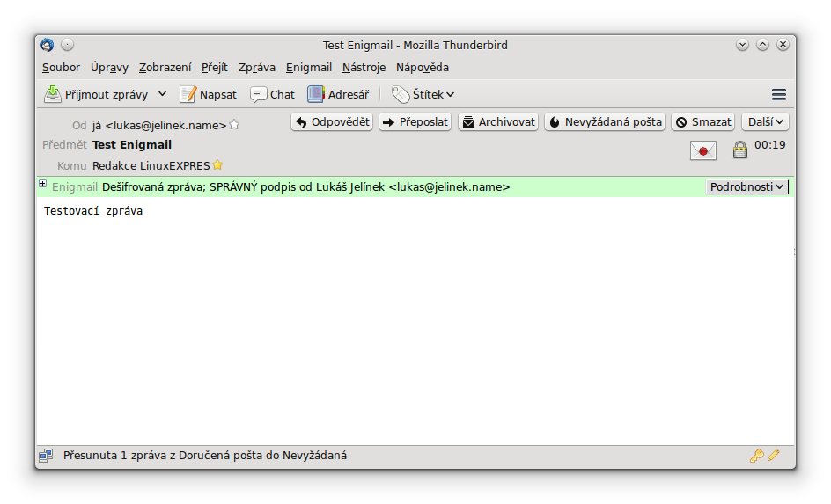
Task: Open the dropdown arrow beside Přijmout zprávy
Action: [x=162, y=94]
